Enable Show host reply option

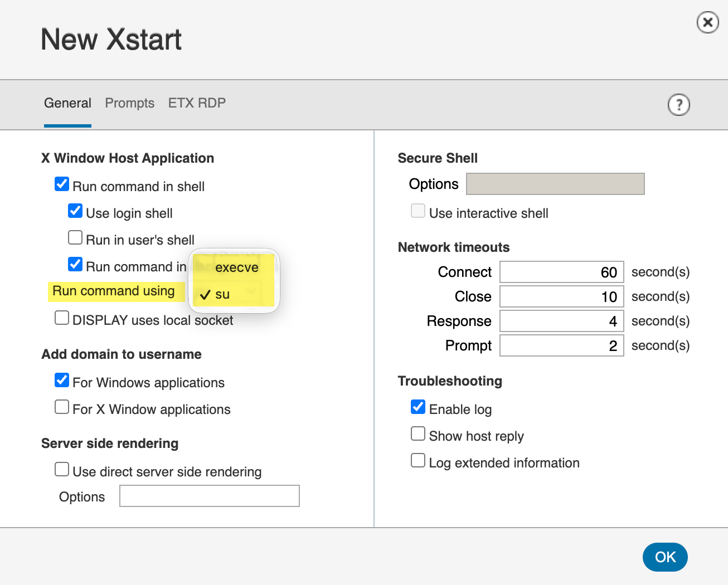[418, 434]
